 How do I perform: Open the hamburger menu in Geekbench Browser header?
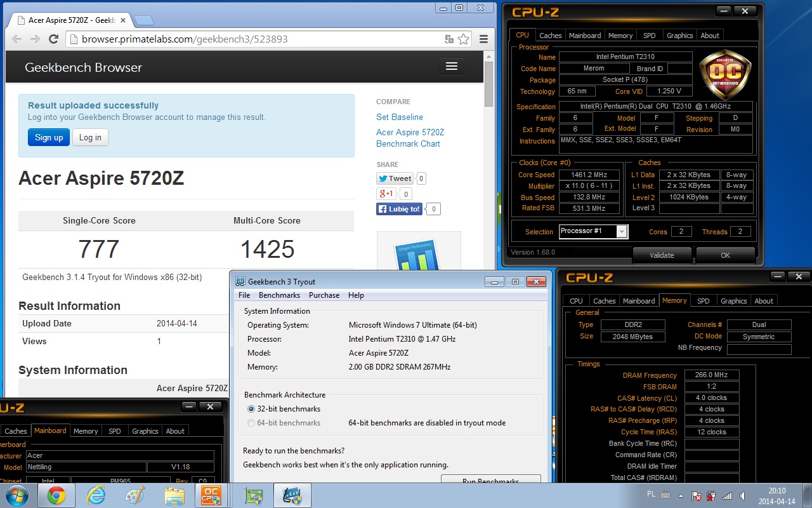(x=452, y=67)
